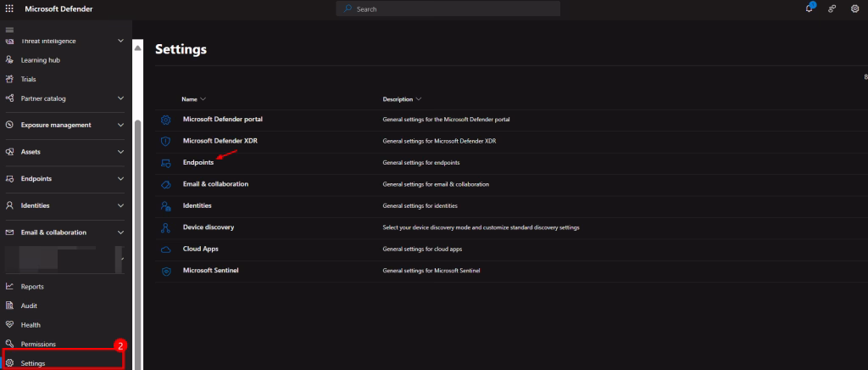Open Settings in sidebar

[x=33, y=363]
